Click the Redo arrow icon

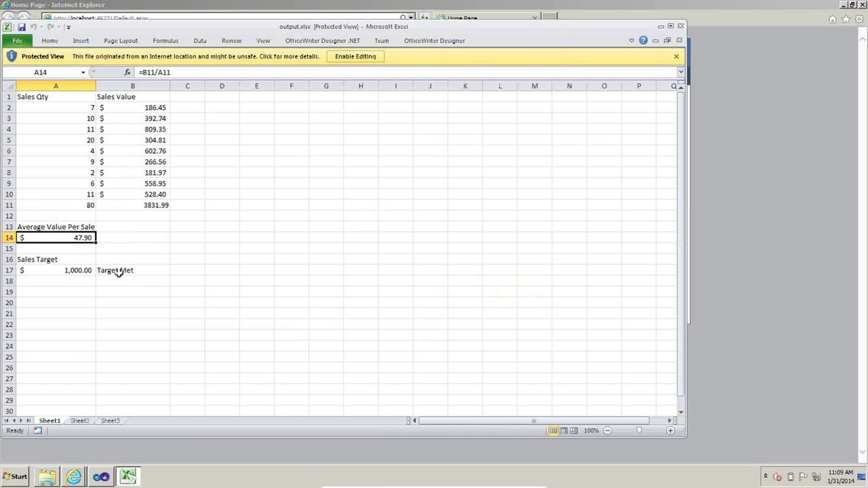(50, 27)
